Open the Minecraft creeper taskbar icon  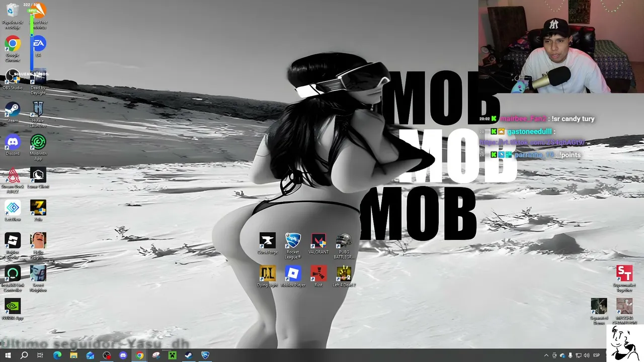pyautogui.click(x=172, y=355)
